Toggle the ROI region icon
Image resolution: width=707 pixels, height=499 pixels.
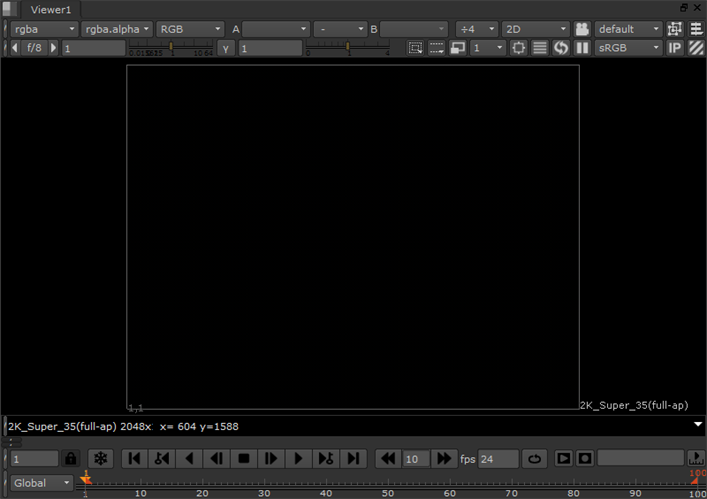pyautogui.click(x=416, y=48)
